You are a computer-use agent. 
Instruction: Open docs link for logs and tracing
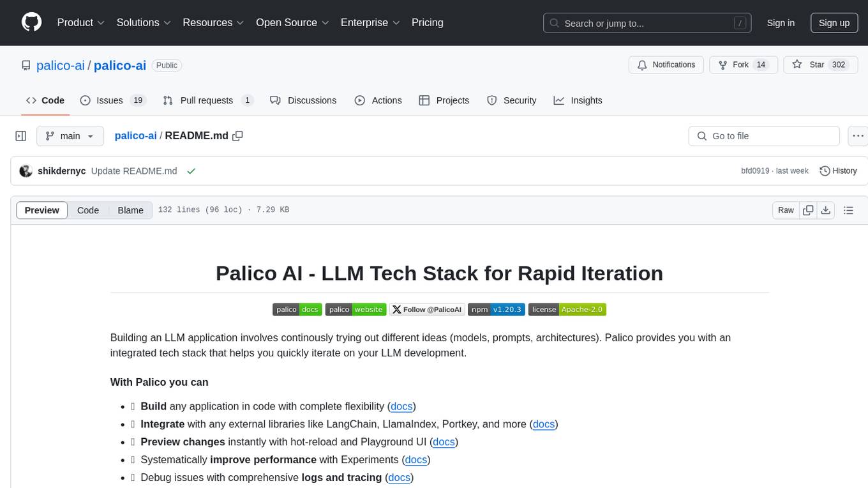pyautogui.click(x=400, y=478)
